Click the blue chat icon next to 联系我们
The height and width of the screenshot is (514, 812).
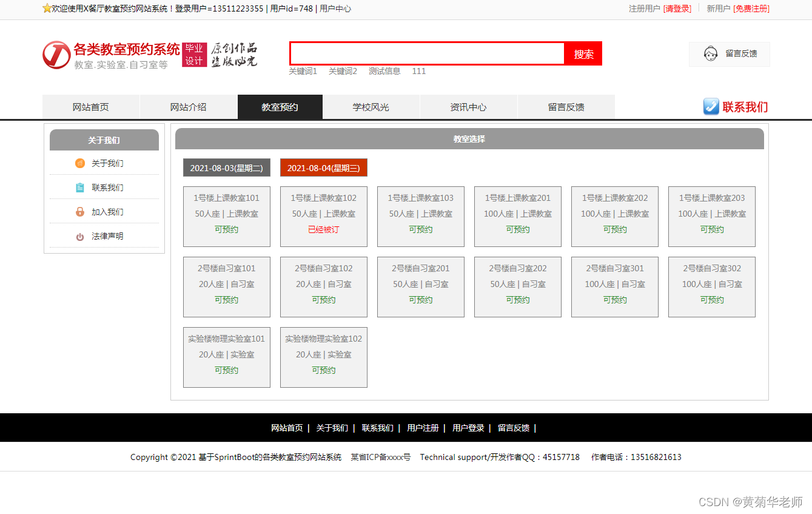tap(710, 106)
